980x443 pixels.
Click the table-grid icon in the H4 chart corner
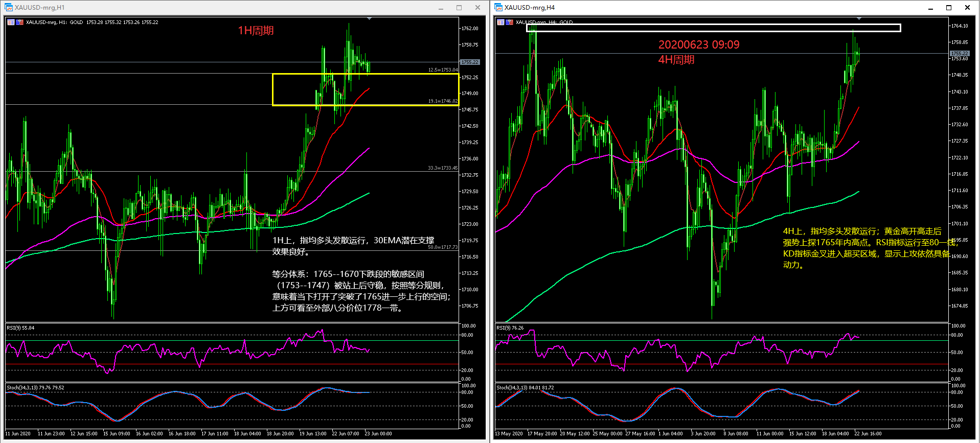[500, 22]
